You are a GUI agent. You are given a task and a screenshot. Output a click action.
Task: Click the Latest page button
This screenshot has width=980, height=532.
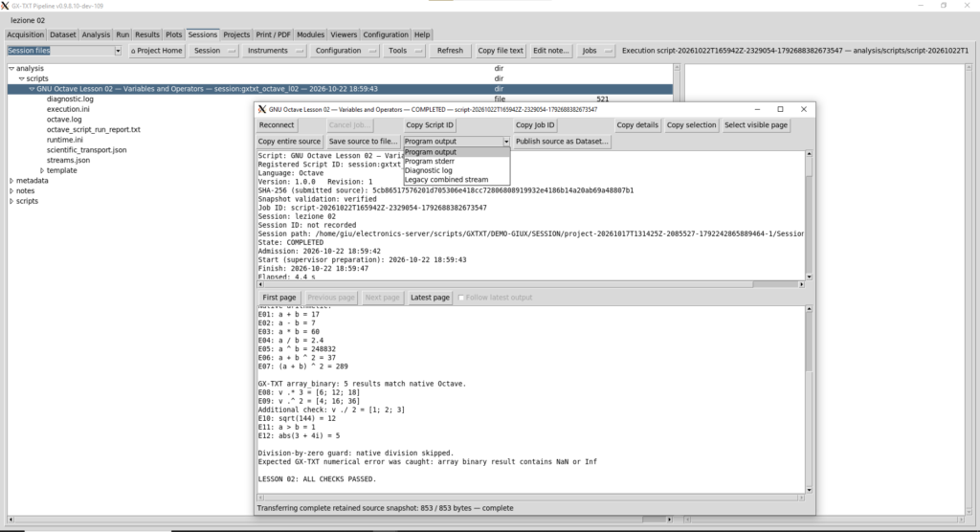pos(430,298)
